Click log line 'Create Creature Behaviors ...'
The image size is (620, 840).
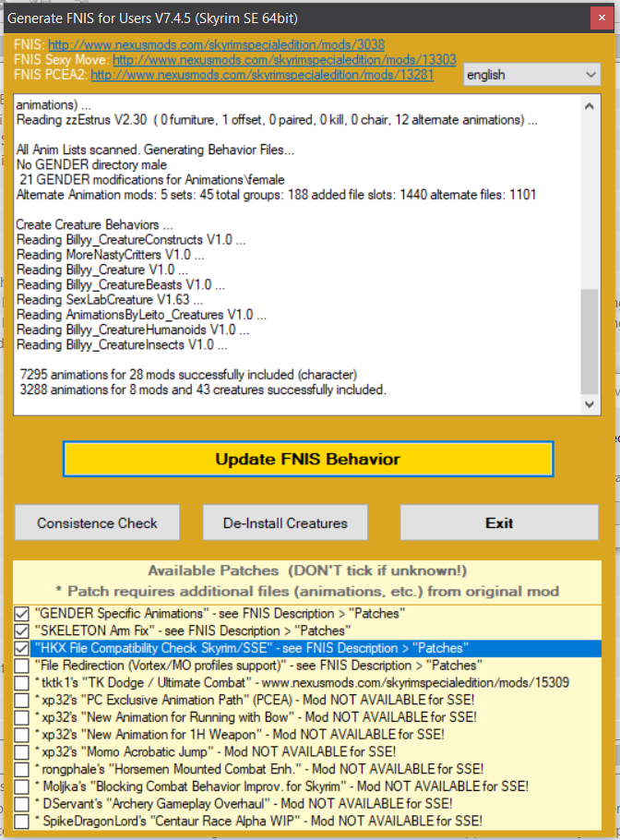tap(94, 225)
